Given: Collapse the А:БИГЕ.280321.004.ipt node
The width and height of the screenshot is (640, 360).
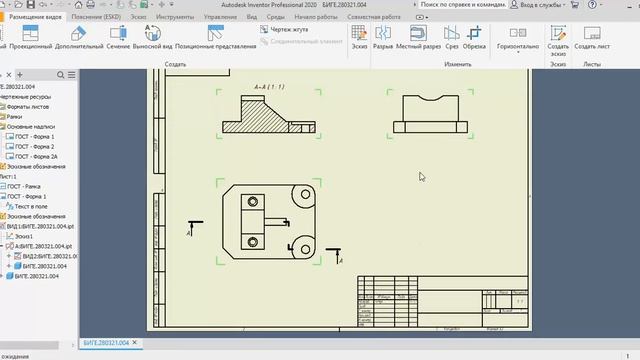Looking at the screenshot, I should 1,246.
